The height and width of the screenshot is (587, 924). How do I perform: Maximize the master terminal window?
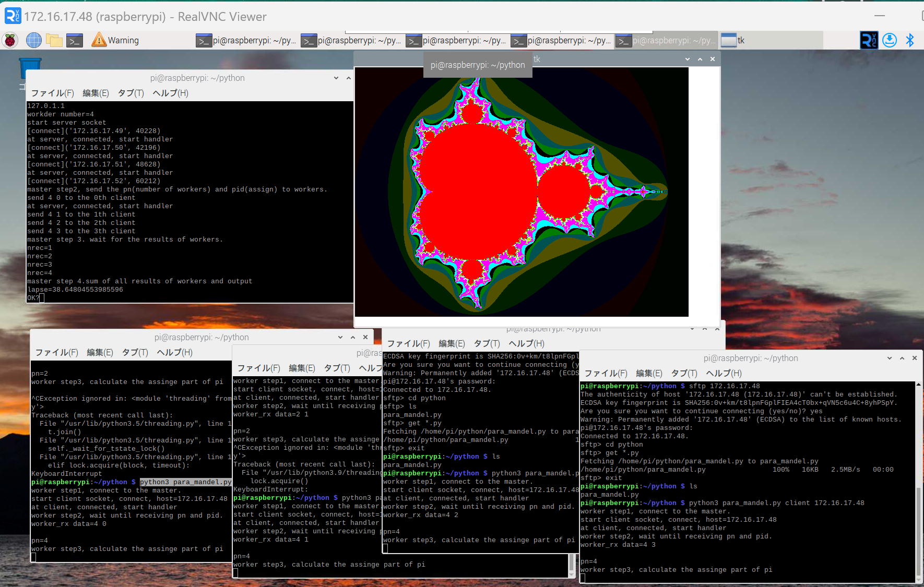click(x=349, y=78)
